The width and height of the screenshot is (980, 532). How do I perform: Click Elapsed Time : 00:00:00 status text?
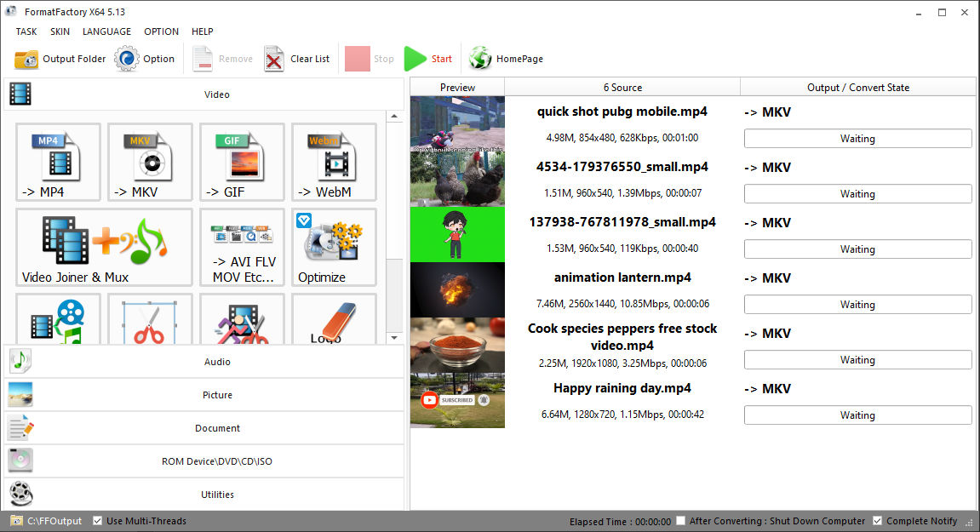pos(620,522)
